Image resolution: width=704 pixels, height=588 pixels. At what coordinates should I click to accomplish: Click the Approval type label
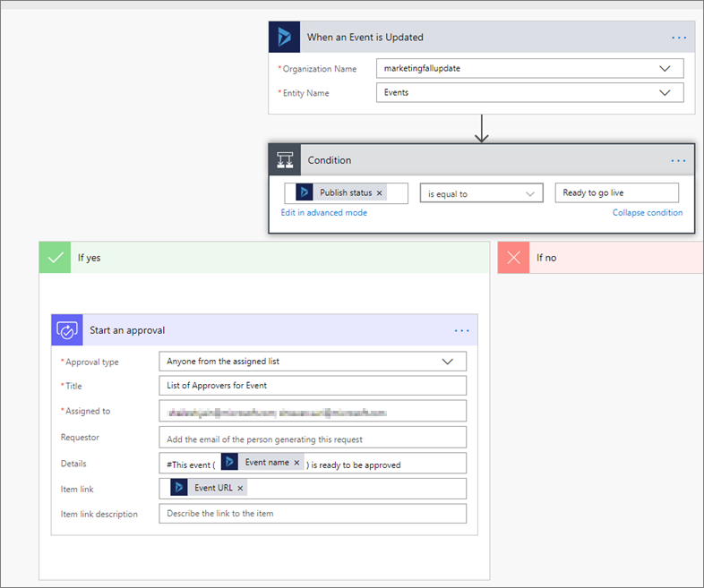pyautogui.click(x=92, y=362)
